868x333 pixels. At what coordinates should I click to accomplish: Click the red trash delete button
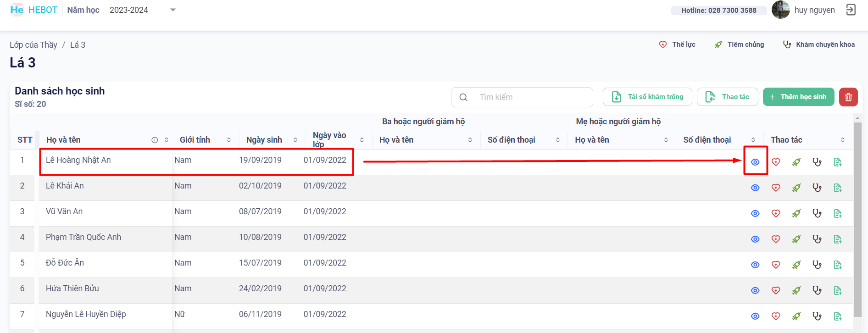848,97
